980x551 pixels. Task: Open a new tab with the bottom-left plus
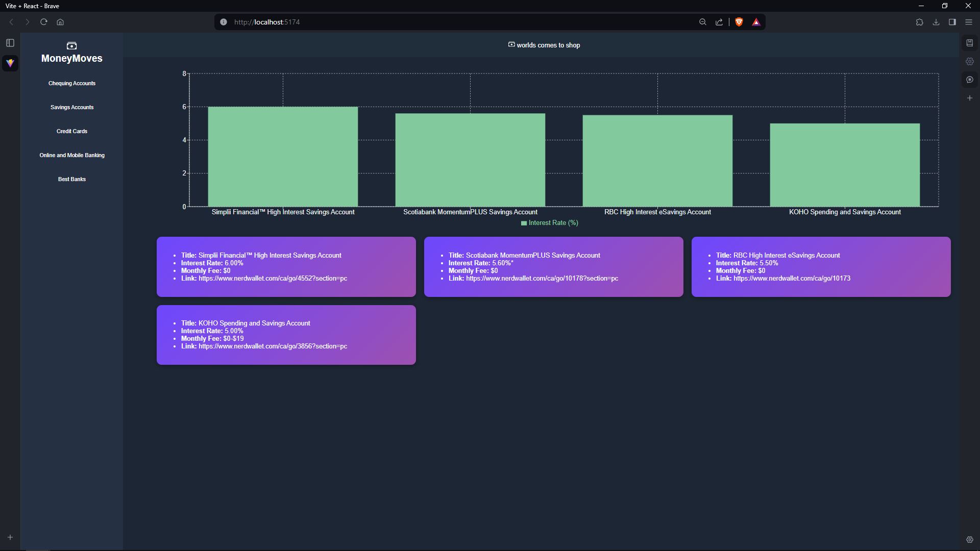10,537
